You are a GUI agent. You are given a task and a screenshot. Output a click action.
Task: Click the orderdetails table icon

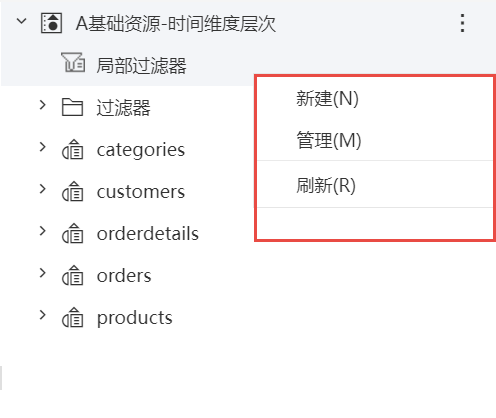[72, 234]
